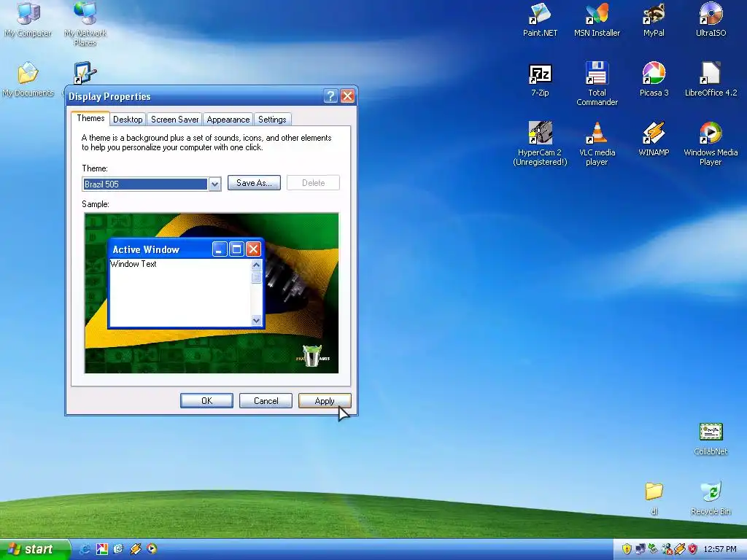
Task: Click the Display Properties help question-mark button
Action: (330, 96)
